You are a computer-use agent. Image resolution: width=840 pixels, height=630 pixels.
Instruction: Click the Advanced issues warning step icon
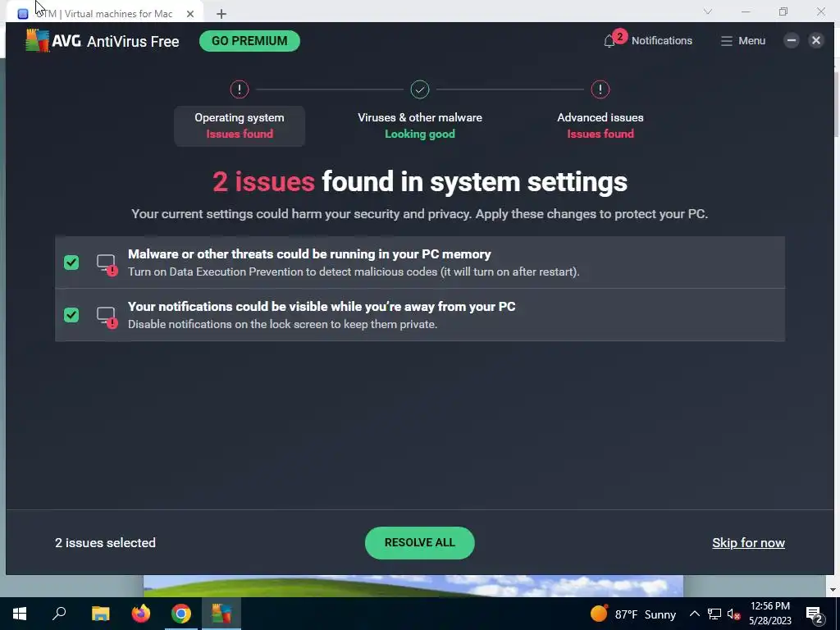(600, 89)
